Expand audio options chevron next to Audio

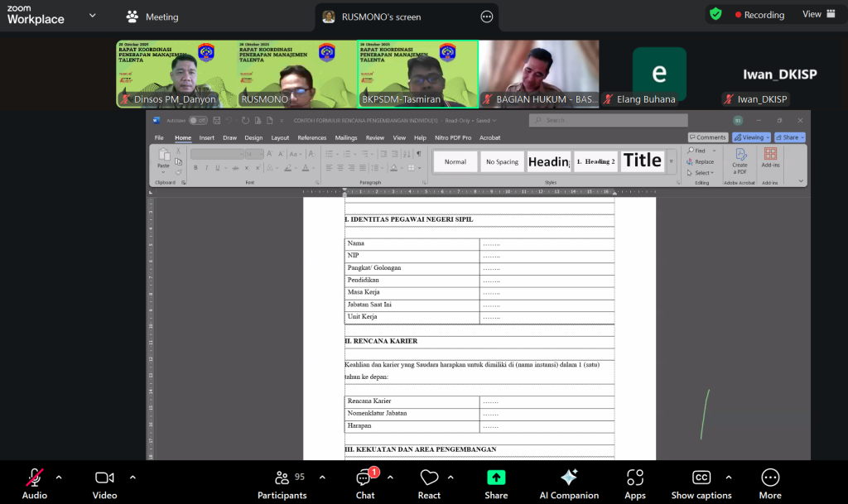(59, 477)
